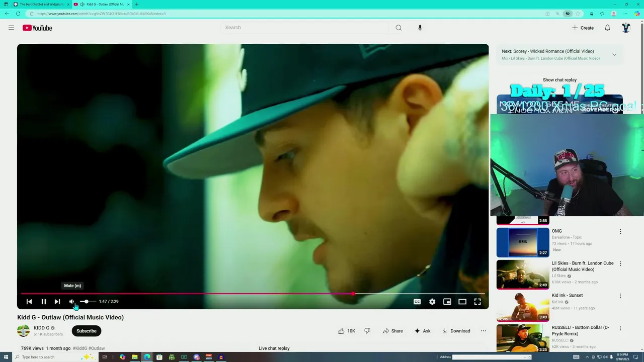Show hidden system tray icons
This screenshot has height=362, width=644.
[x=587, y=357]
